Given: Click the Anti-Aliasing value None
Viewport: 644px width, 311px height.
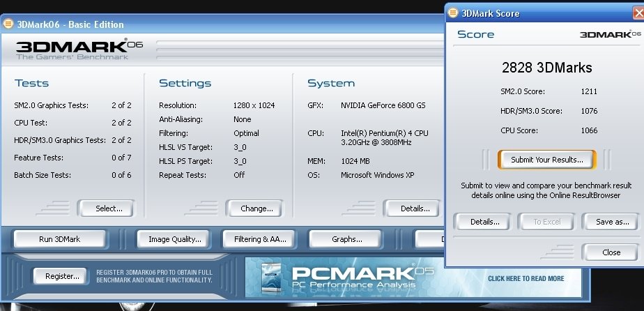Looking at the screenshot, I should [243, 119].
